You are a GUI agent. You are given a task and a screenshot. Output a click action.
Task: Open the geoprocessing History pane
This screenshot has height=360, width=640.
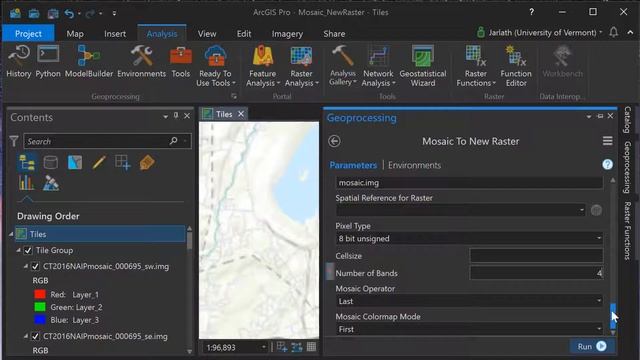(x=19, y=61)
